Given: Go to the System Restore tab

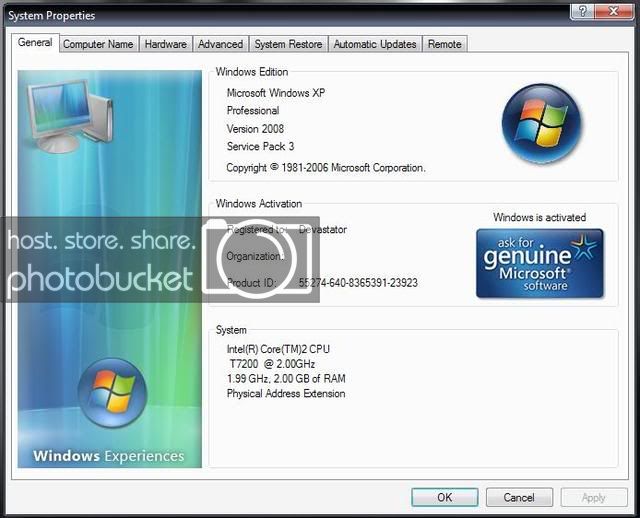Looking at the screenshot, I should 289,44.
